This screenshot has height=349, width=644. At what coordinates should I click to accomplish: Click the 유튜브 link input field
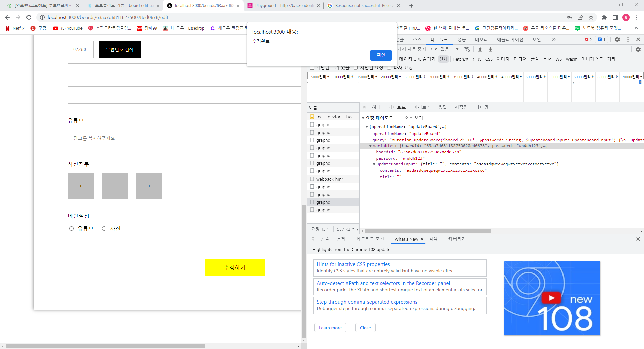pyautogui.click(x=184, y=138)
